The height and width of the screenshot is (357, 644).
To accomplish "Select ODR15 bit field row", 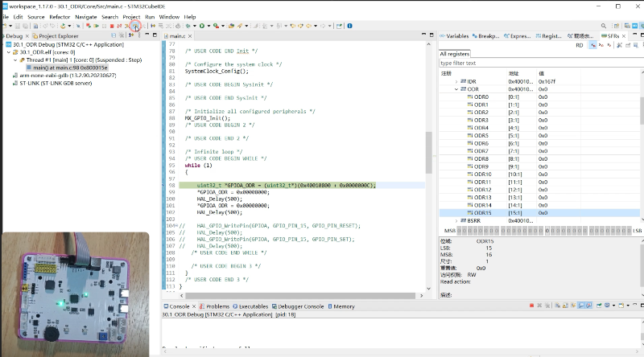I will 484,213.
